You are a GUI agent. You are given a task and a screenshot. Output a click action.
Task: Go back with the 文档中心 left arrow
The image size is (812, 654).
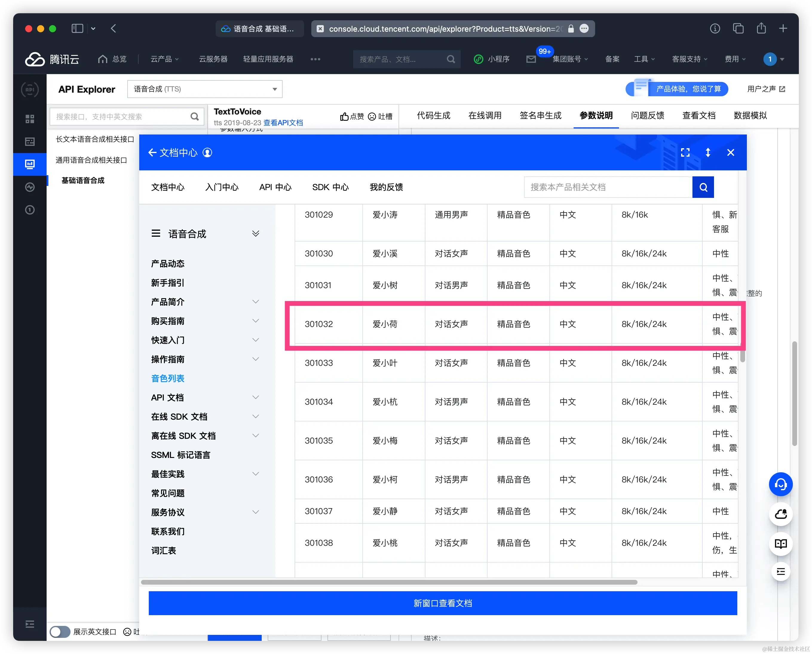click(x=152, y=152)
